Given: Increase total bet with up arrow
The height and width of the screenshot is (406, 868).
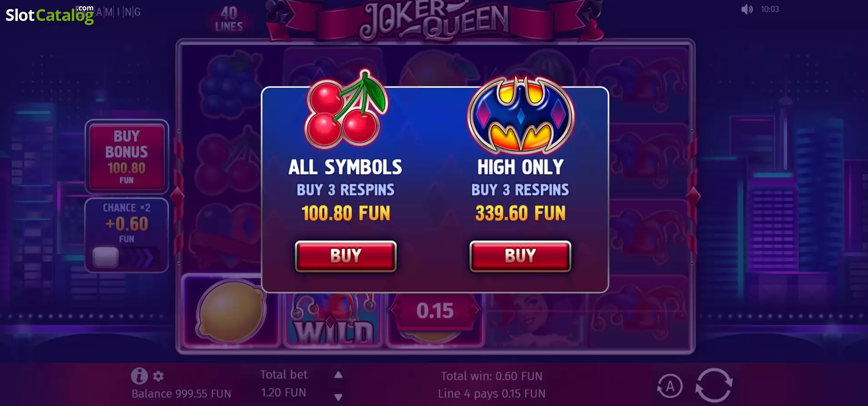Looking at the screenshot, I should [338, 375].
